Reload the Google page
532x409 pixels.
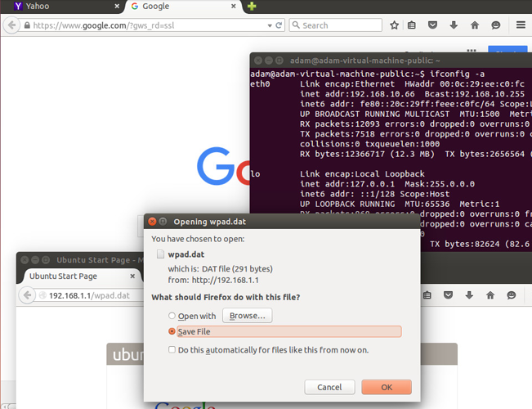pyautogui.click(x=279, y=25)
